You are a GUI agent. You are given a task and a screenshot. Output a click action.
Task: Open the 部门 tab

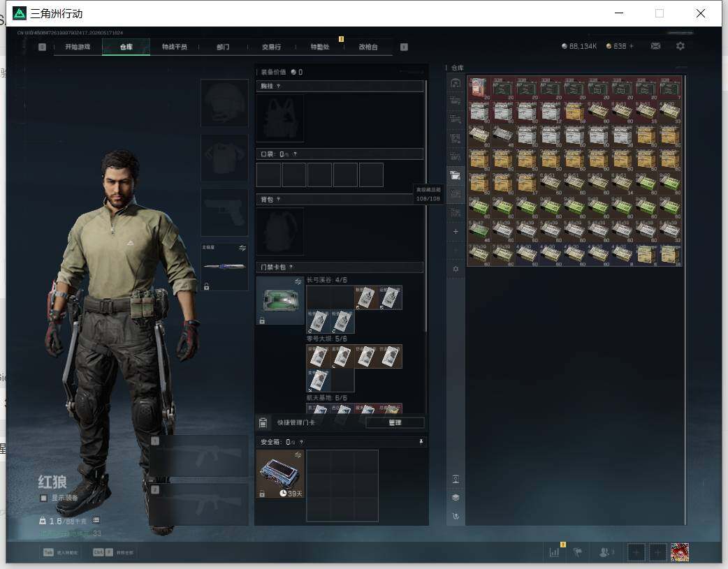(x=223, y=47)
